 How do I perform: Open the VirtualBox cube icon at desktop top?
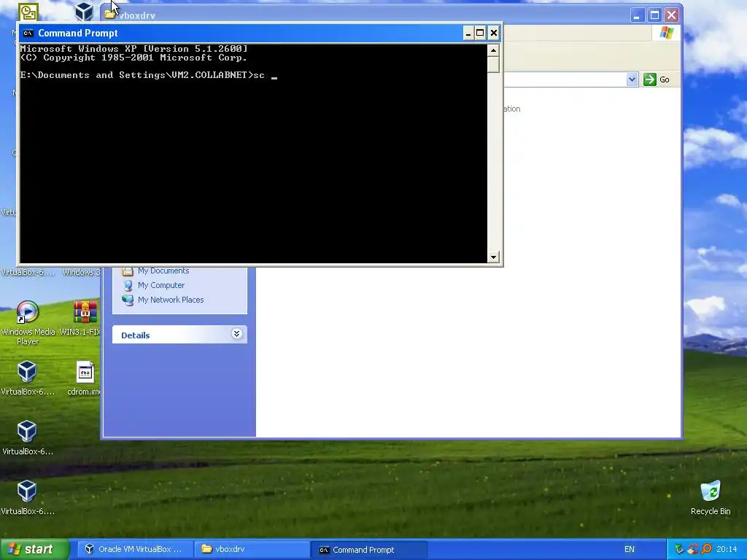[x=85, y=12]
